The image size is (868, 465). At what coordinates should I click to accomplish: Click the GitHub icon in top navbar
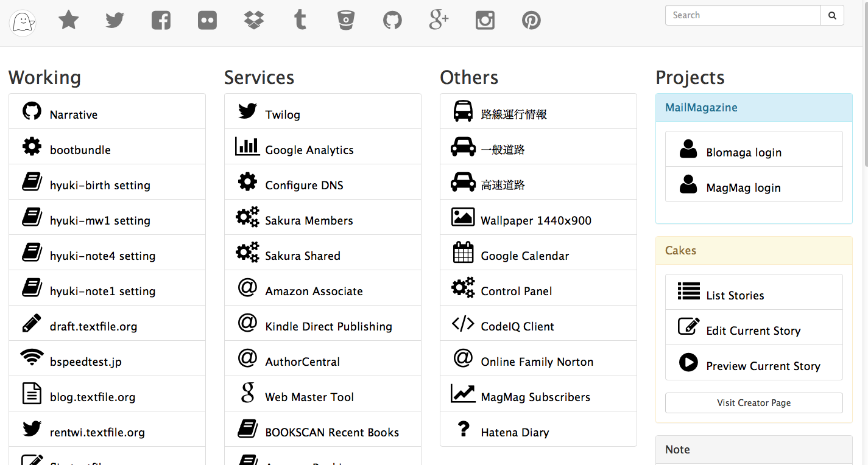[x=392, y=21]
